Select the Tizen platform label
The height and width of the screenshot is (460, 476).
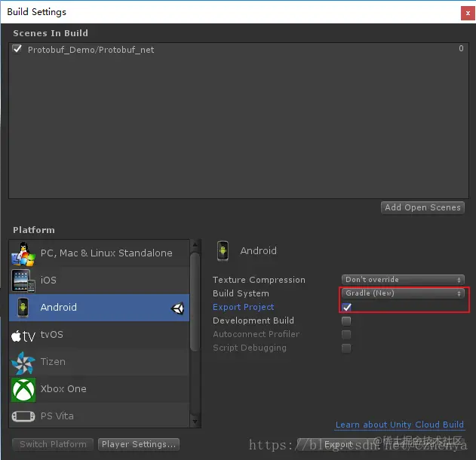[53, 362]
